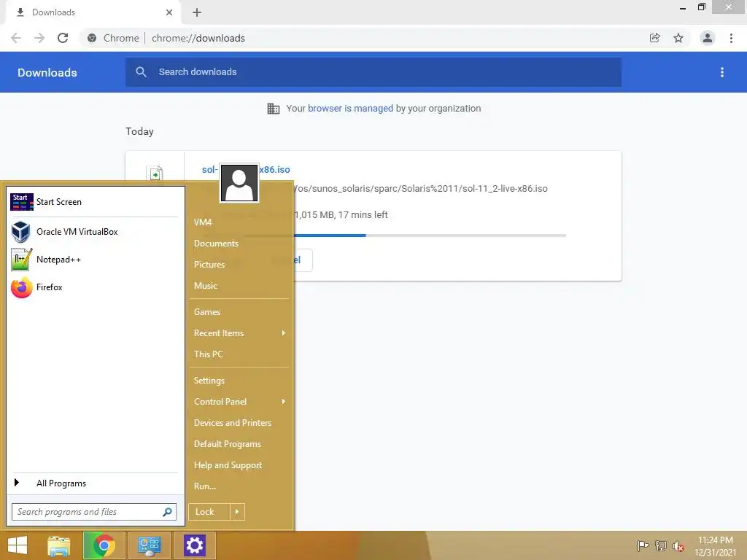Close the Downloads tab

(x=169, y=12)
